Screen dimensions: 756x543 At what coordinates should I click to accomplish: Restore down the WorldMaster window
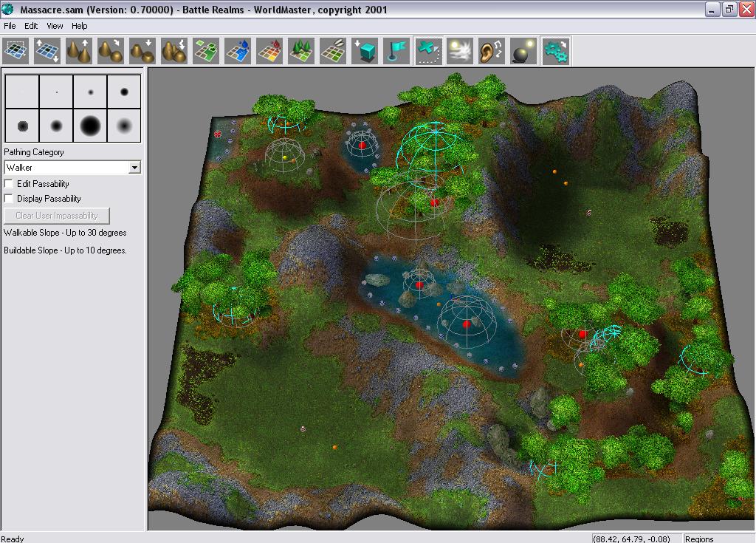click(x=729, y=10)
